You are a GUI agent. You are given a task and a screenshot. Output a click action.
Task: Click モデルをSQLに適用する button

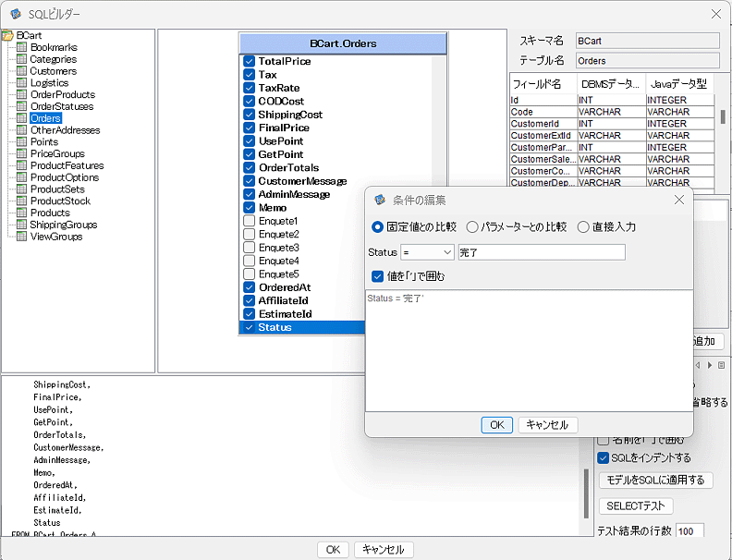pos(655,480)
